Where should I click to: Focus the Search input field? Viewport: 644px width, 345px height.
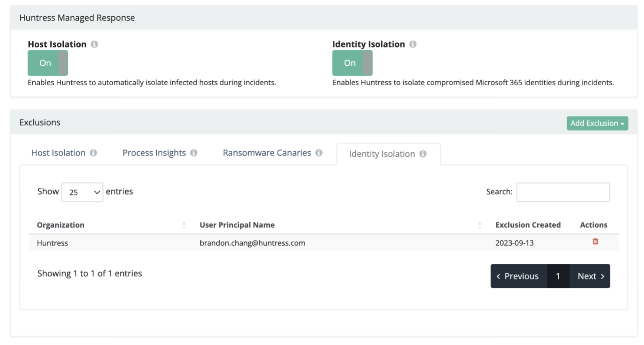tap(563, 192)
